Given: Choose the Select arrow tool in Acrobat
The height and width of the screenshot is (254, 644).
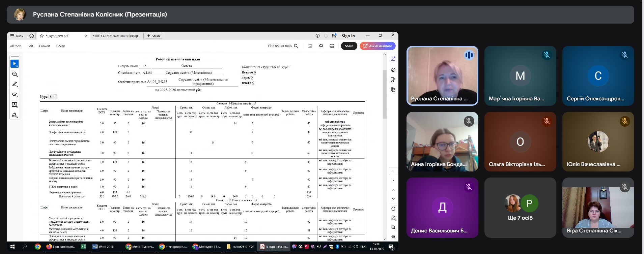Looking at the screenshot, I should pyautogui.click(x=15, y=64).
